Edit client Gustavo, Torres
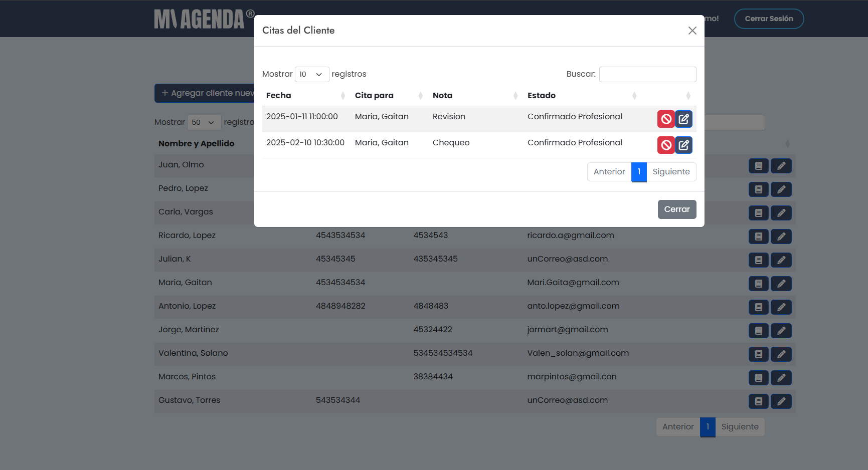Viewport: 868px width, 470px height. [781, 401]
